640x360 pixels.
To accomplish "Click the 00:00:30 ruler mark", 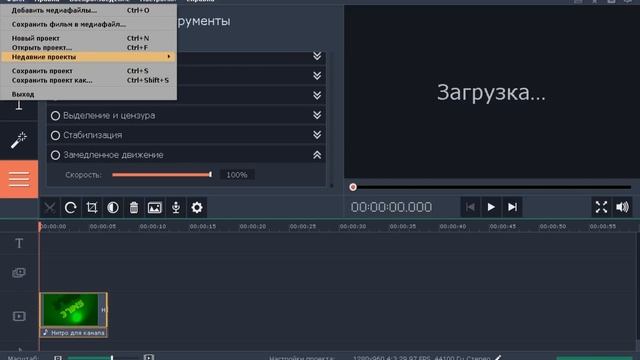I will (353, 227).
